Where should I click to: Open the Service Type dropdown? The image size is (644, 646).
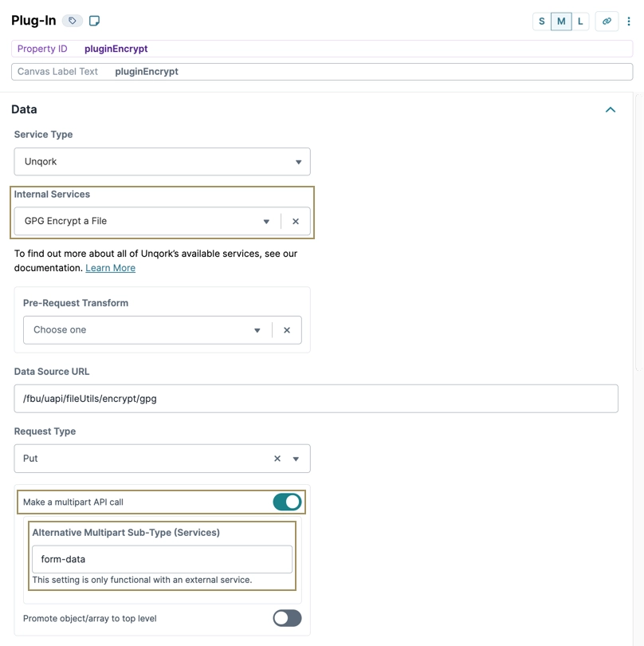pyautogui.click(x=298, y=161)
